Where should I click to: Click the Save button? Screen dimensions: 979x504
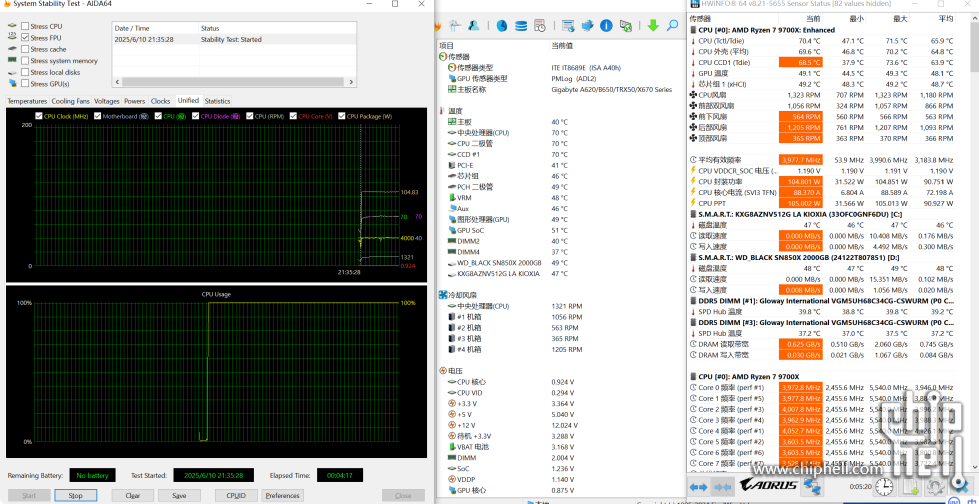pos(179,495)
